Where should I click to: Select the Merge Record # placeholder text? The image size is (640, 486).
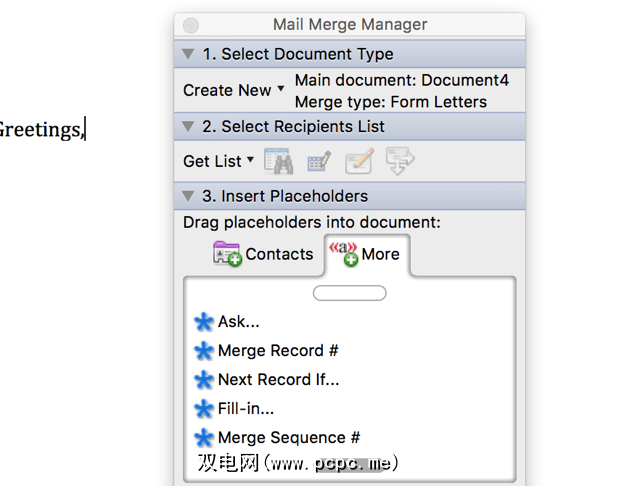coord(278,351)
